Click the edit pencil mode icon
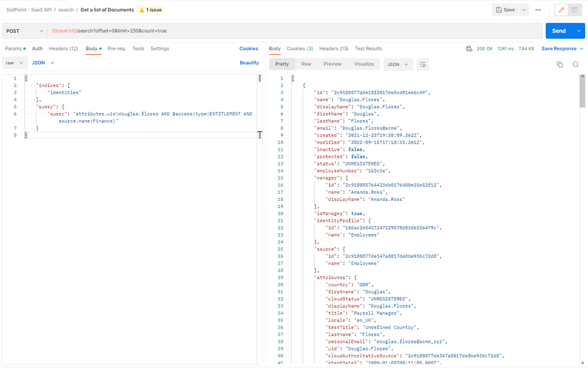Viewport: 588px width, 368px height. click(562, 10)
